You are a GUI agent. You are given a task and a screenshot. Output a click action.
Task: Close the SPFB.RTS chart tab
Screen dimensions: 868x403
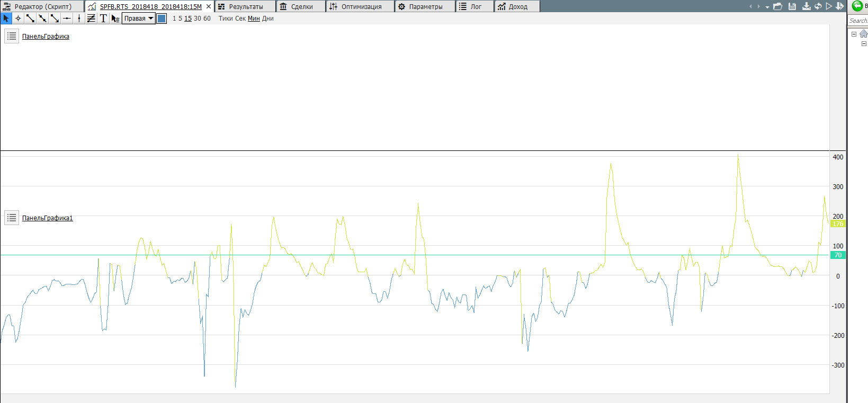209,6
